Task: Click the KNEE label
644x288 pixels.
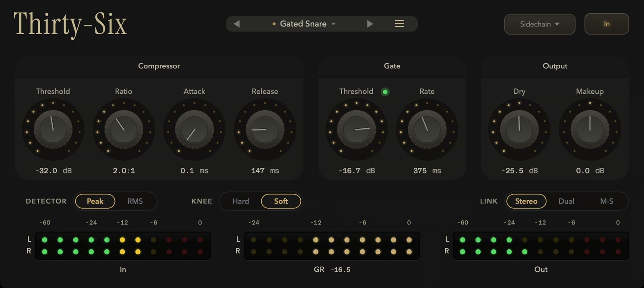Action: pyautogui.click(x=202, y=201)
